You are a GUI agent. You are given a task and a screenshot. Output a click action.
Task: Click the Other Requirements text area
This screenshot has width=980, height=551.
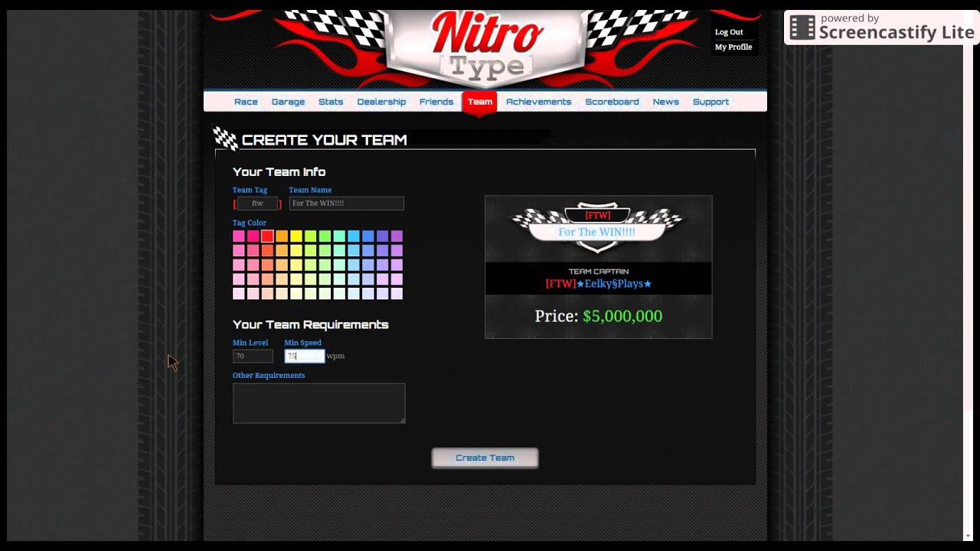(x=318, y=403)
